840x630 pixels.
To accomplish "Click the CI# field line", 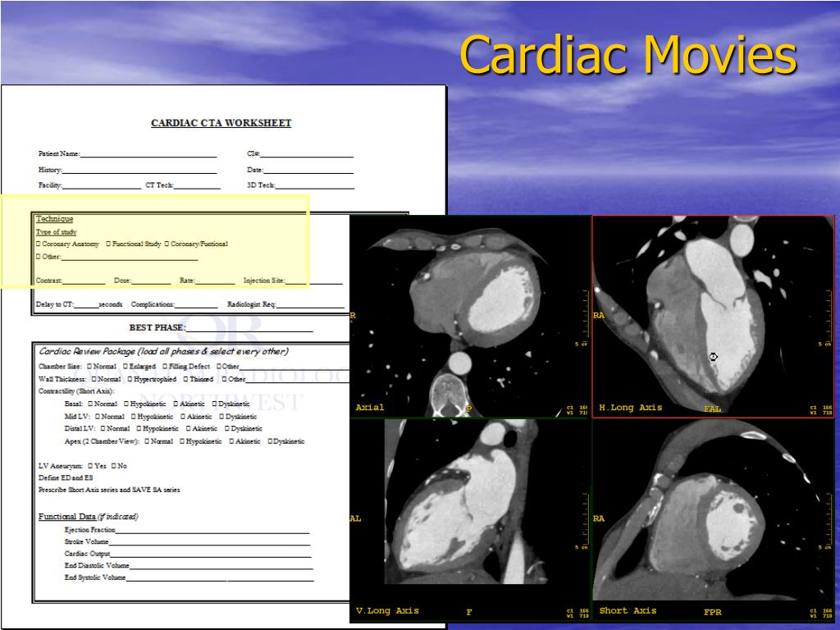I will pyautogui.click(x=307, y=155).
